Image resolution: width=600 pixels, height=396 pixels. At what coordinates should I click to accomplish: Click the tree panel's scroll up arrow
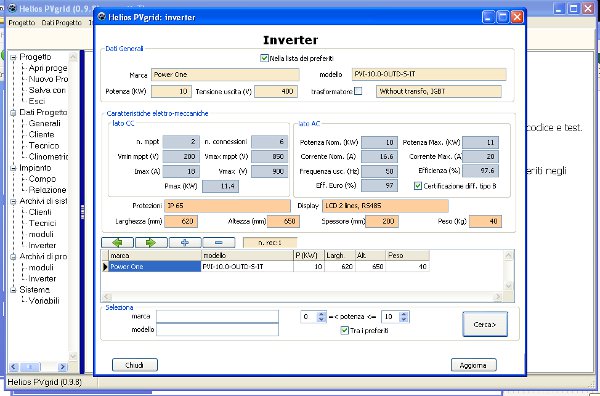click(x=73, y=57)
